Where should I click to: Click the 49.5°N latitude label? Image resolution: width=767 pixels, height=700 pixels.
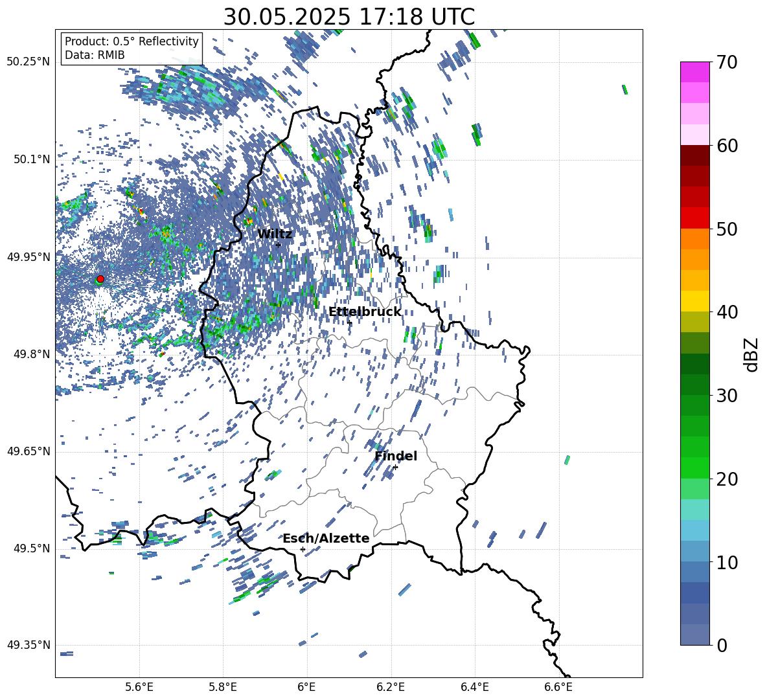[x=32, y=548]
